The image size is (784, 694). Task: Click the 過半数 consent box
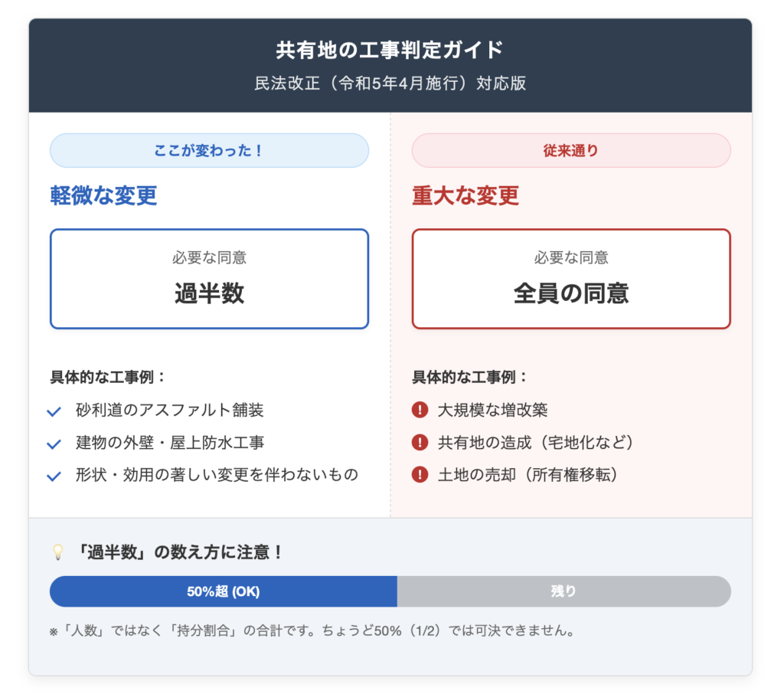tap(209, 279)
